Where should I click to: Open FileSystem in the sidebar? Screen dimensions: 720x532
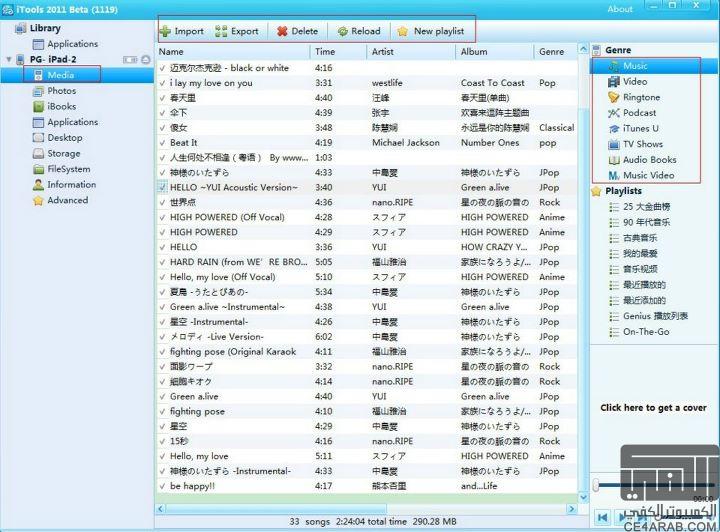(x=62, y=169)
